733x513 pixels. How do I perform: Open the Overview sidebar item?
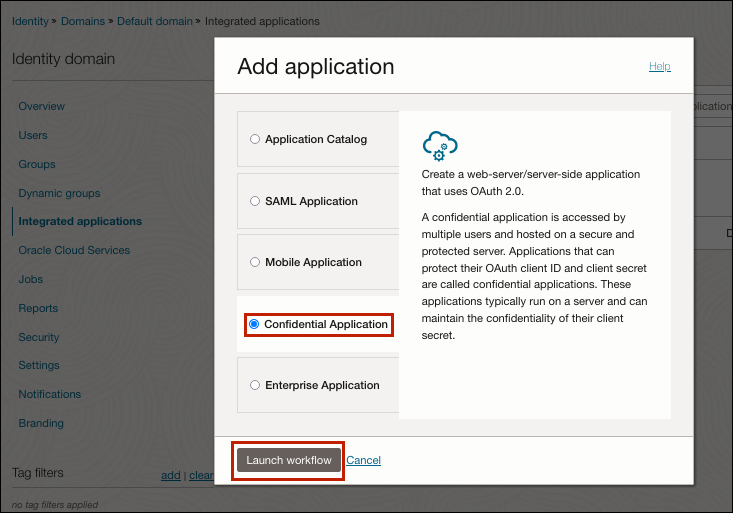(x=41, y=107)
